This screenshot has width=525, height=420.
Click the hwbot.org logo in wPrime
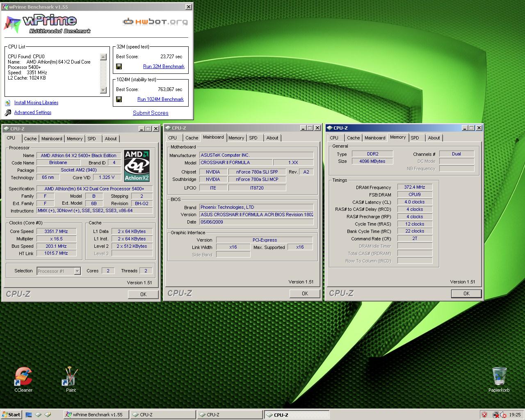pyautogui.click(x=155, y=21)
